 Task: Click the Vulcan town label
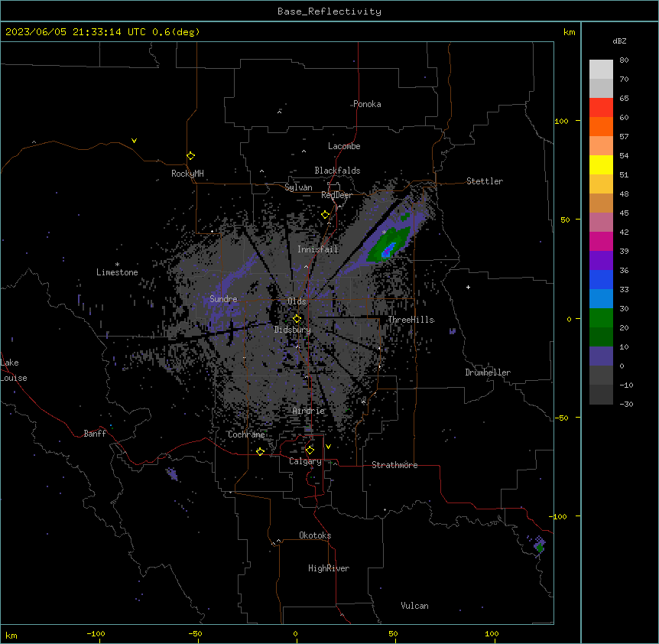(x=415, y=606)
